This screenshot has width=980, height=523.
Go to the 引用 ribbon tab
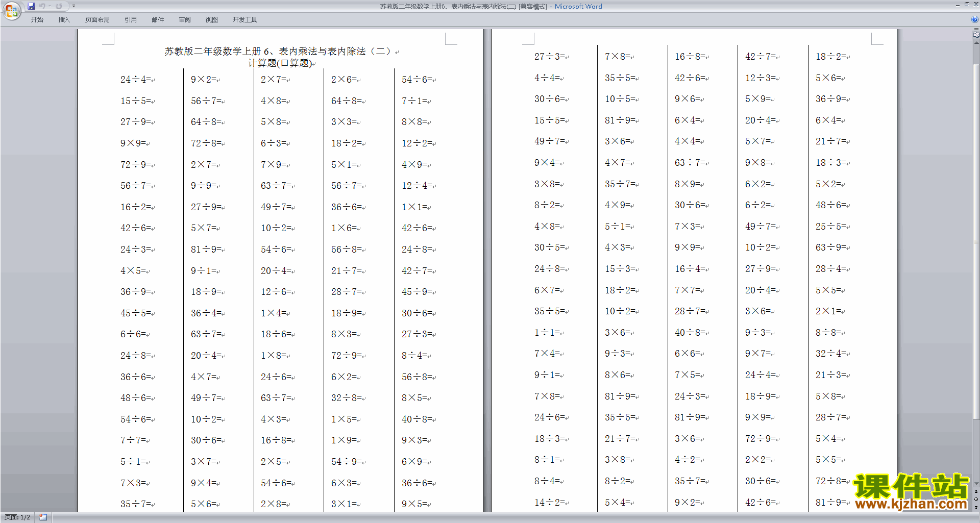[x=131, y=20]
